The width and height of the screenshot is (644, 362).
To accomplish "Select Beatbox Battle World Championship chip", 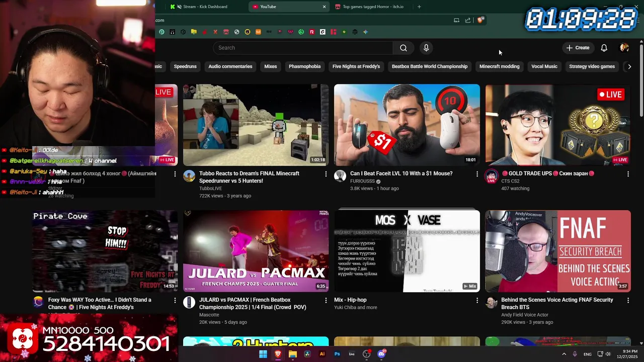I will pyautogui.click(x=430, y=66).
